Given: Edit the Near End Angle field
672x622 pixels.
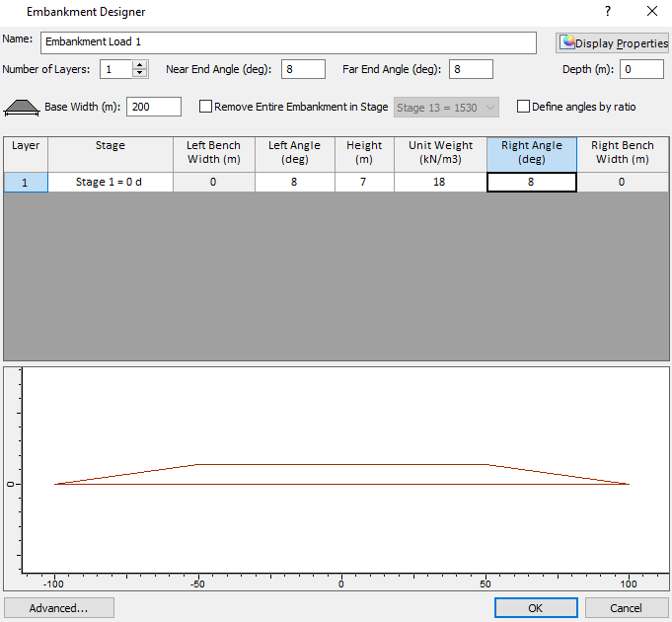Looking at the screenshot, I should tap(303, 69).
